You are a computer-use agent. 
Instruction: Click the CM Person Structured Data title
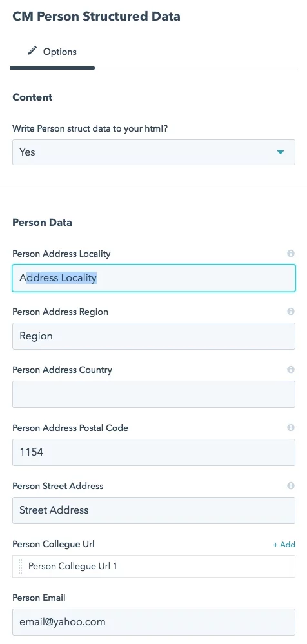click(x=97, y=16)
